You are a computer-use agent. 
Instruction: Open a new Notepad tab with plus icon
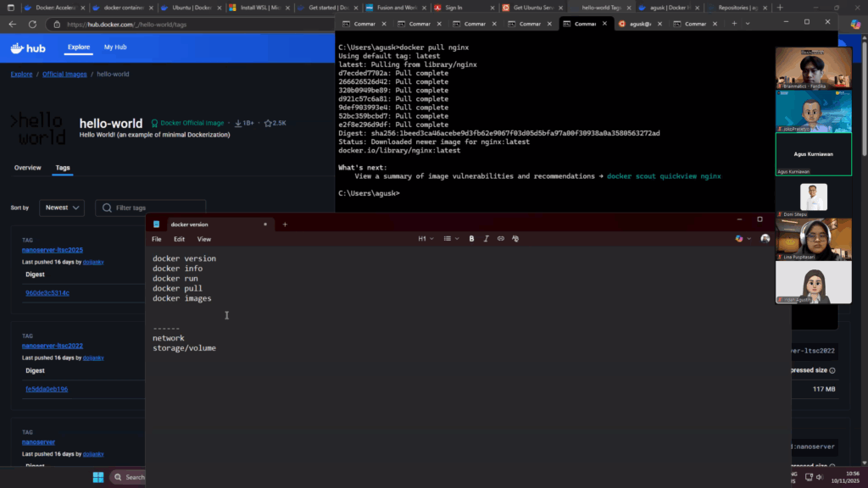click(x=285, y=225)
